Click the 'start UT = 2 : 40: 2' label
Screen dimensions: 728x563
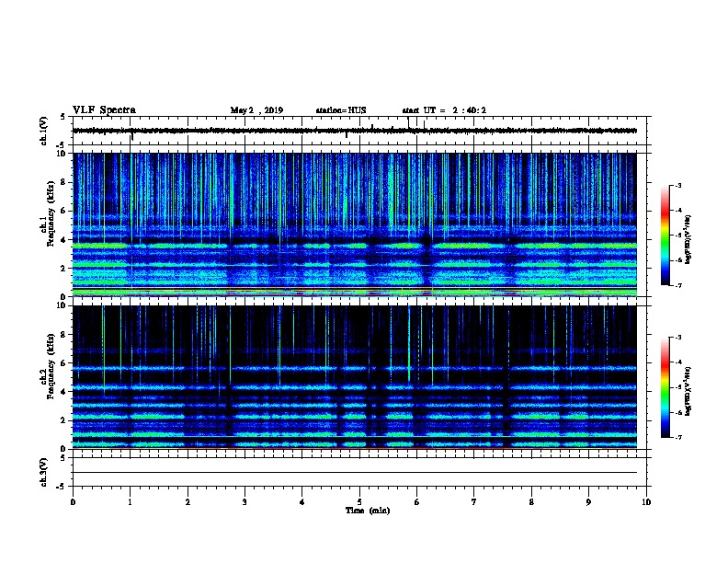pyautogui.click(x=444, y=110)
